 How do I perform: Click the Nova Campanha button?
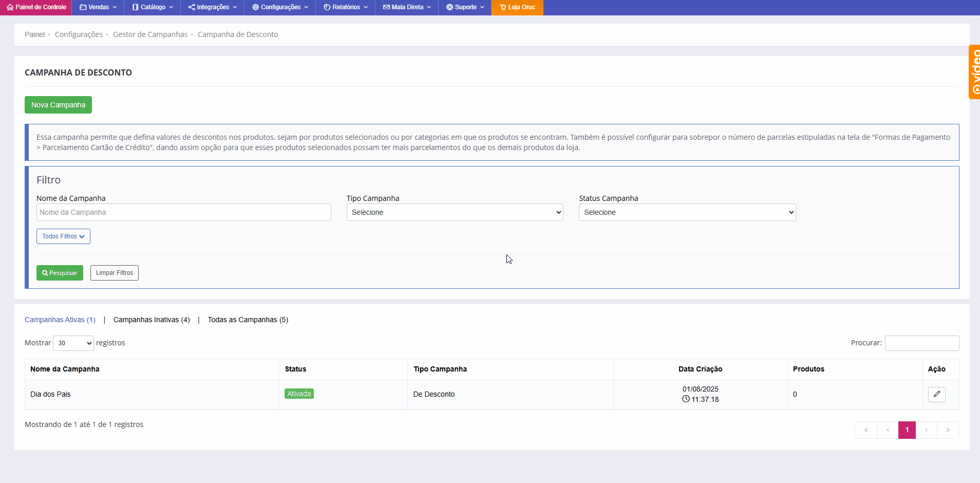click(x=58, y=105)
